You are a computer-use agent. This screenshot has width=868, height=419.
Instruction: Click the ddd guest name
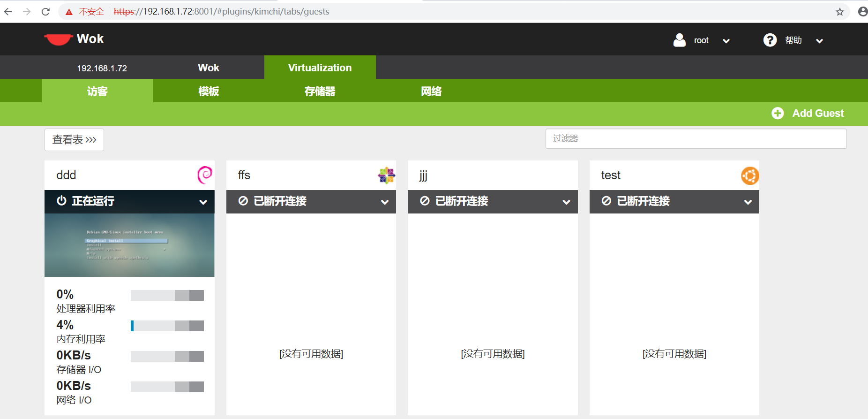click(66, 175)
